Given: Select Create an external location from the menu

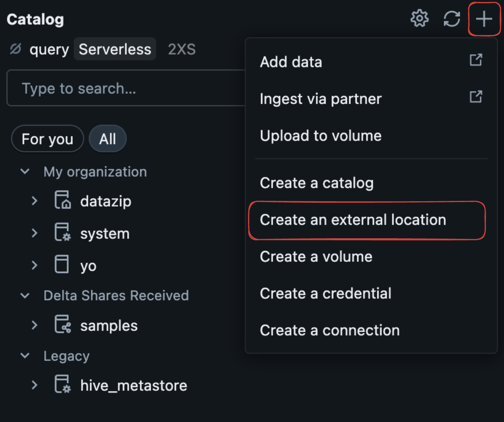Looking at the screenshot, I should point(353,220).
